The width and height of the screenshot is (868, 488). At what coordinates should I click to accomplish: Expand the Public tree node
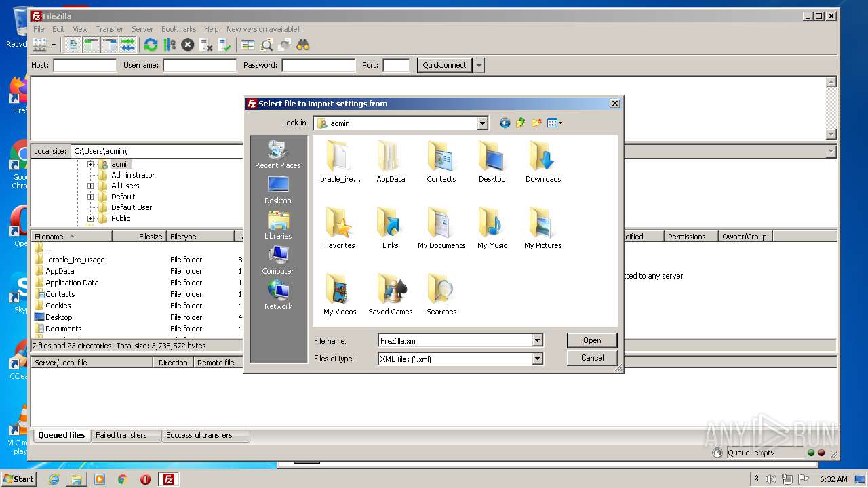pos(90,218)
